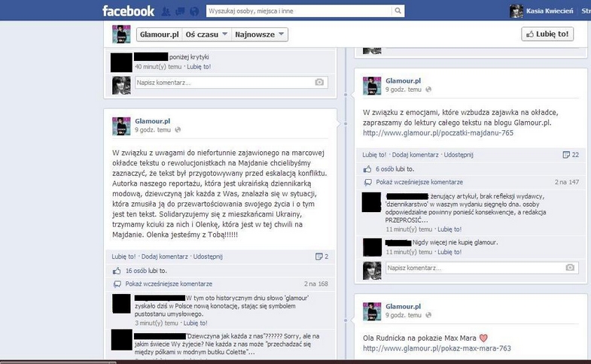Click camera icon in left comment box

[319, 82]
